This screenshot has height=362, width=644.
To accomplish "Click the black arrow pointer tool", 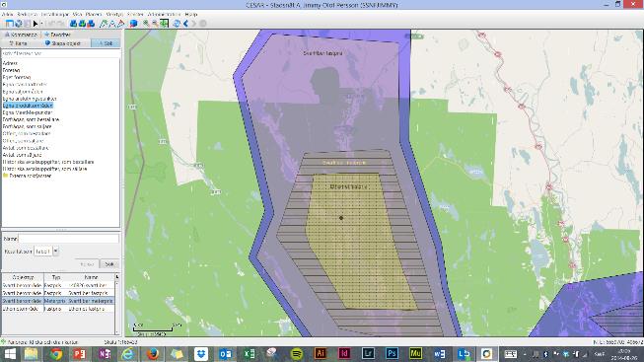I will click(x=36, y=24).
